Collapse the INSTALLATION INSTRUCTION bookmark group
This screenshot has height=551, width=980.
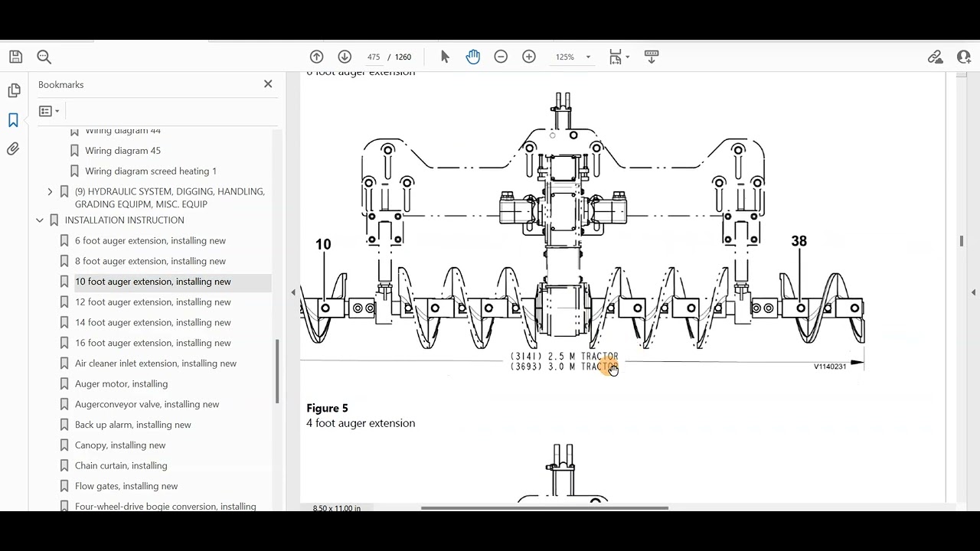[40, 220]
